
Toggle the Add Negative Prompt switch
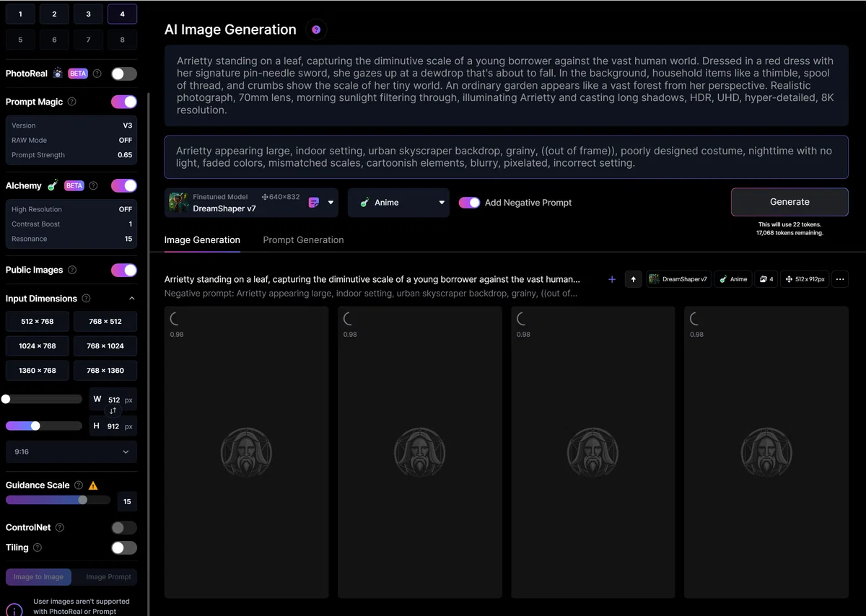[x=470, y=203]
